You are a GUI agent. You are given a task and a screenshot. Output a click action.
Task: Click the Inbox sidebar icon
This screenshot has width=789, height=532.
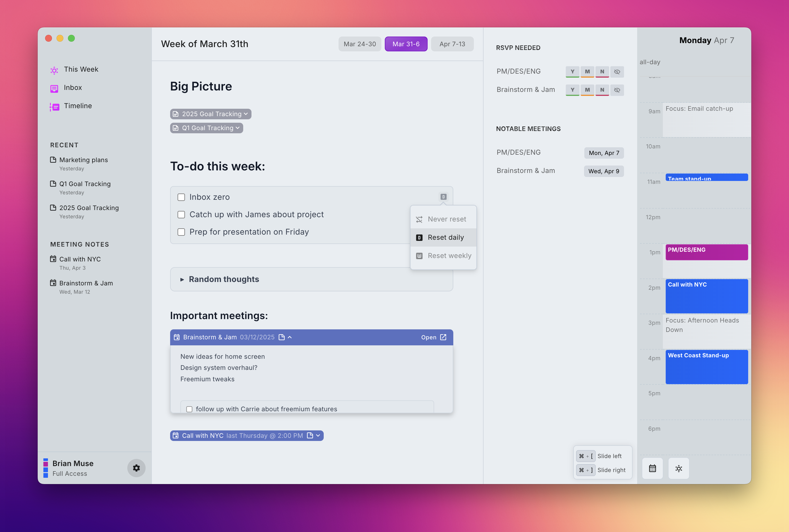point(54,88)
